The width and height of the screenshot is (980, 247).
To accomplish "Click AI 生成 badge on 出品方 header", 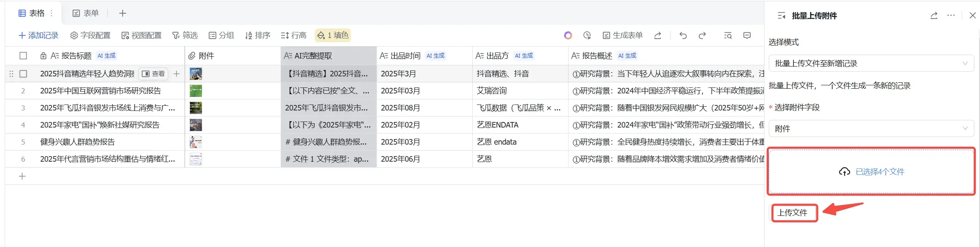I will click(x=524, y=55).
